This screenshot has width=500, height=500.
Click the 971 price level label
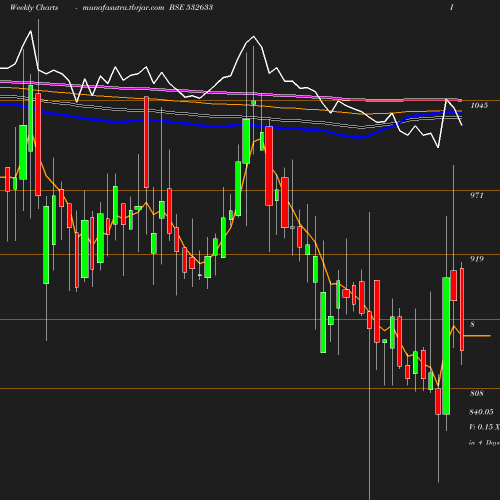click(x=477, y=195)
